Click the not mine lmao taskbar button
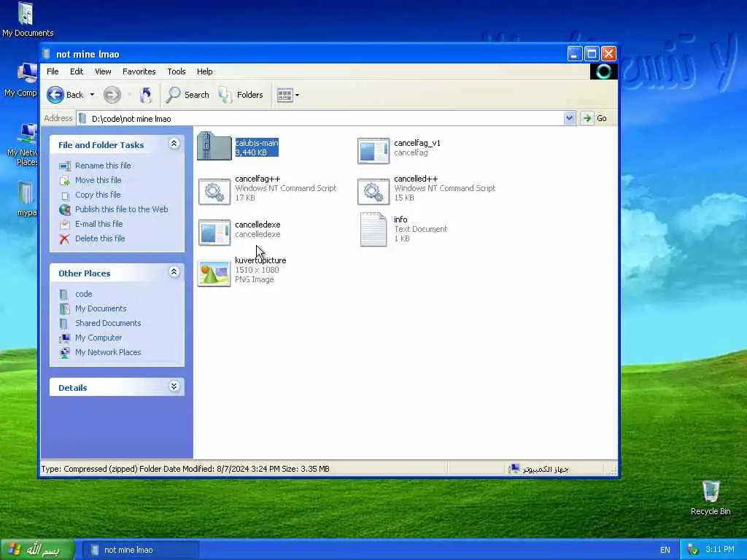The image size is (747, 560). [x=141, y=550]
